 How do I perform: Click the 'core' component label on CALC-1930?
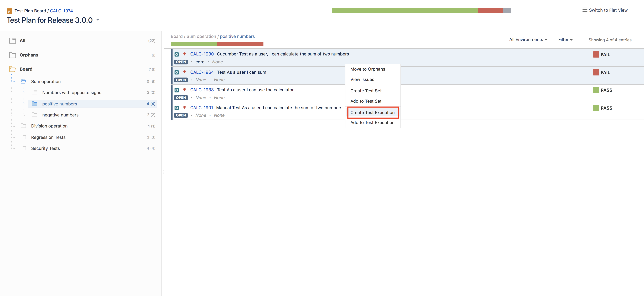(200, 62)
